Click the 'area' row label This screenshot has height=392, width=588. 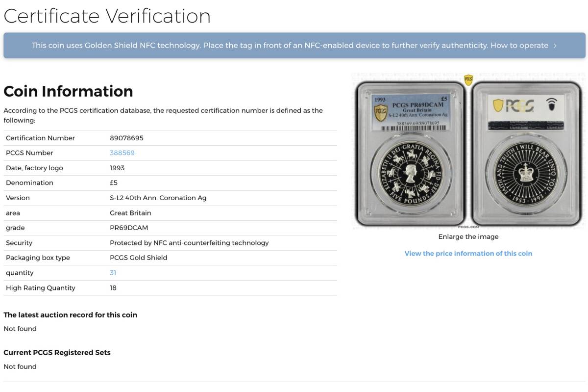[x=14, y=213]
